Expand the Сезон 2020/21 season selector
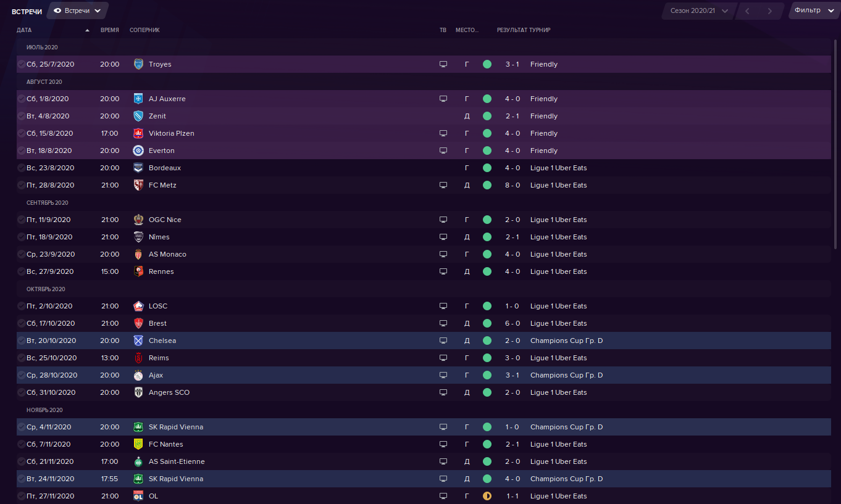Image resolution: width=841 pixels, height=504 pixels. [x=699, y=10]
